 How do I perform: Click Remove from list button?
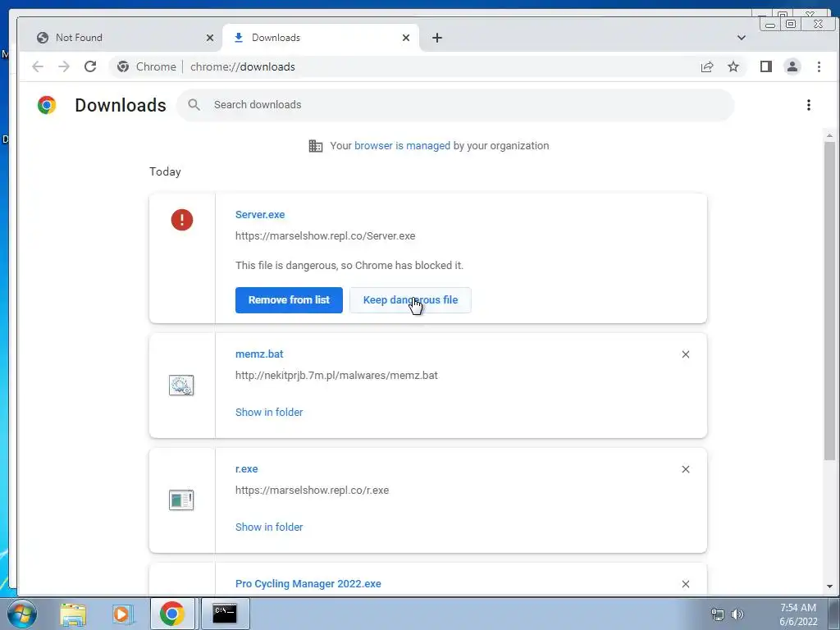289,300
